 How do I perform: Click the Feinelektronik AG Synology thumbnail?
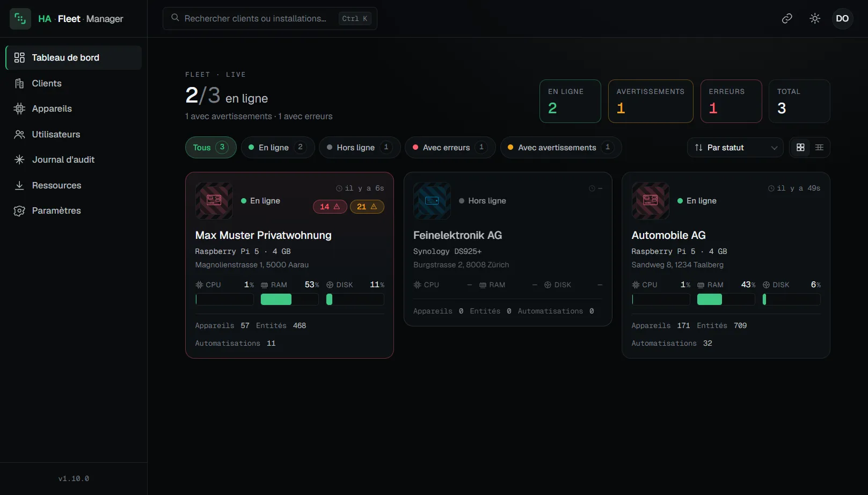432,201
